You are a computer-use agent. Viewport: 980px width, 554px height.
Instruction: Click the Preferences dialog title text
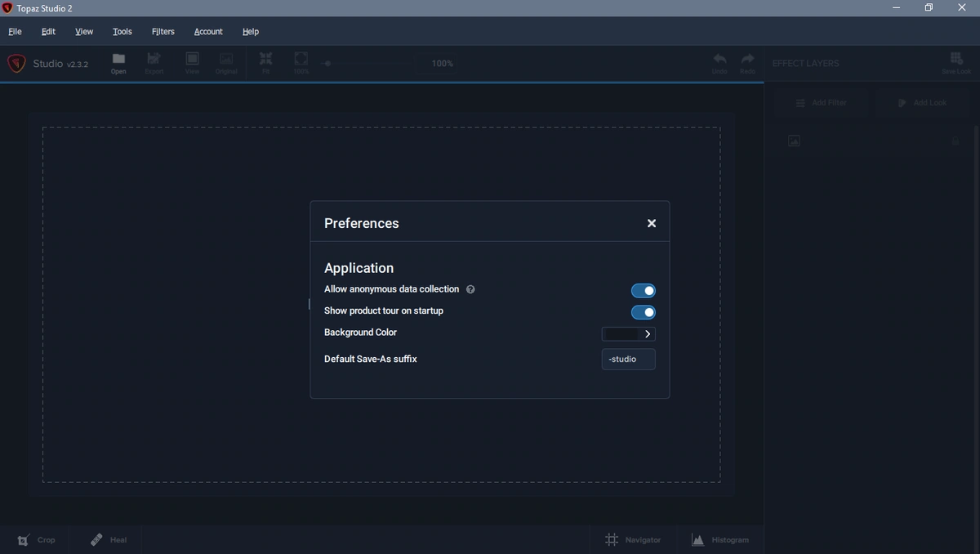[x=362, y=223]
